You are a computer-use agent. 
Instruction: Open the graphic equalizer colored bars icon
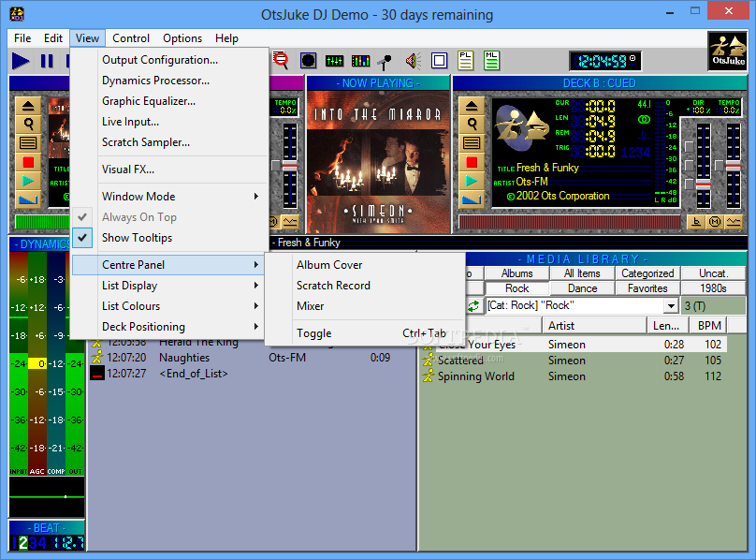[x=360, y=61]
